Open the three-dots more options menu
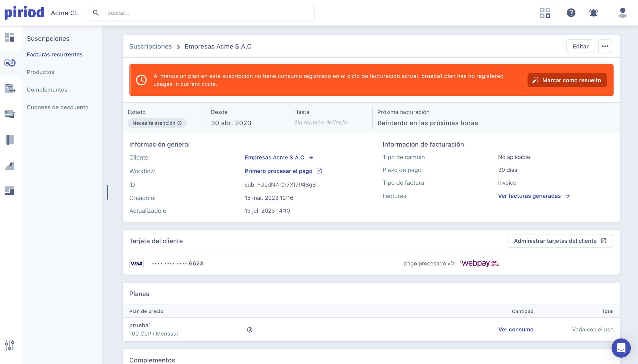The width and height of the screenshot is (638, 364). [605, 46]
